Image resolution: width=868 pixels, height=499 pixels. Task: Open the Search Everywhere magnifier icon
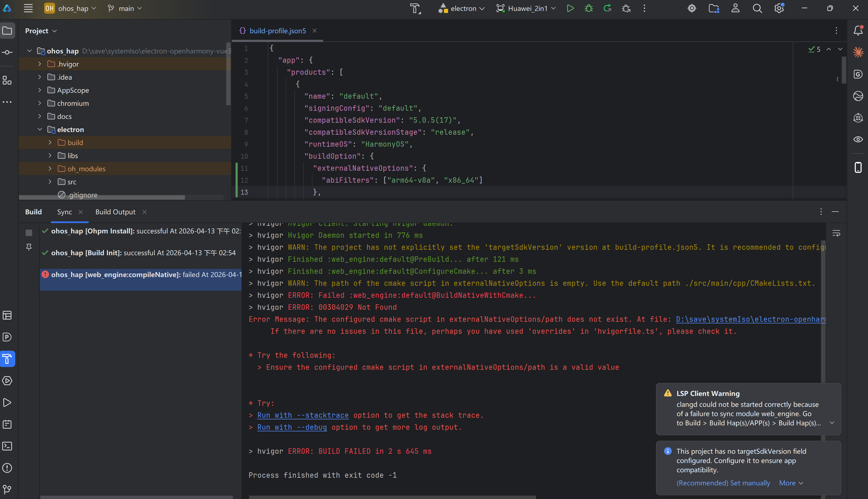tap(757, 8)
